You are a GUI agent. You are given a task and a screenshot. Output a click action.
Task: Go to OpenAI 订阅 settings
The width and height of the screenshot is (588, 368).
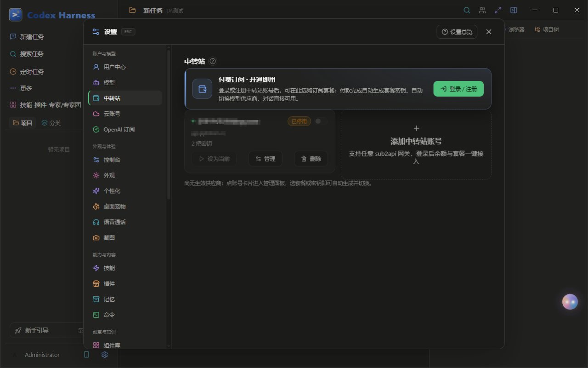(x=124, y=129)
